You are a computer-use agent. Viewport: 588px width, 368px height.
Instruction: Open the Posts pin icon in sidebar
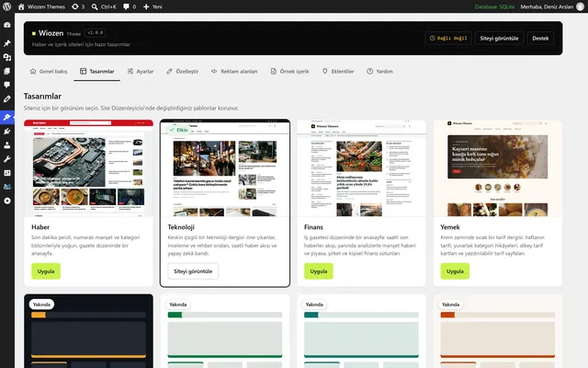(x=7, y=43)
